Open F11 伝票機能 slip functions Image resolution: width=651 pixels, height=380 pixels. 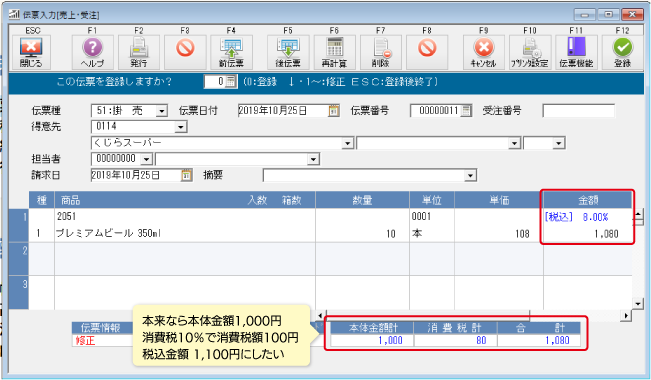[576, 52]
